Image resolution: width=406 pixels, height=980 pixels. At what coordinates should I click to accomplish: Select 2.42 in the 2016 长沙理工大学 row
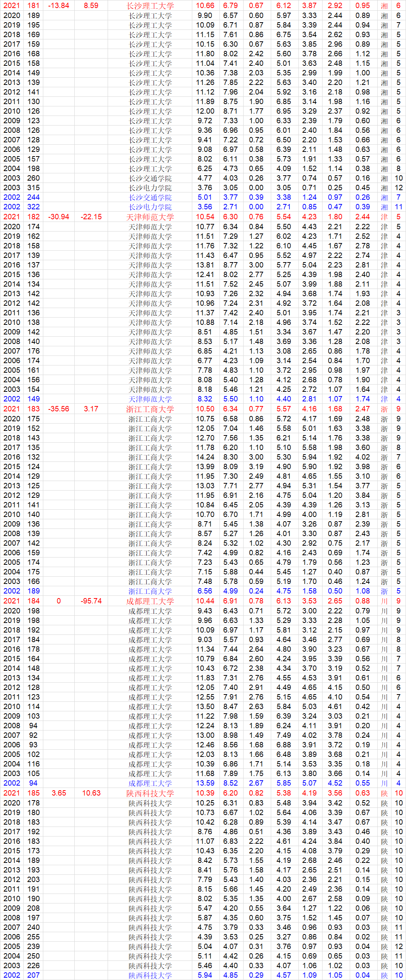[256, 54]
